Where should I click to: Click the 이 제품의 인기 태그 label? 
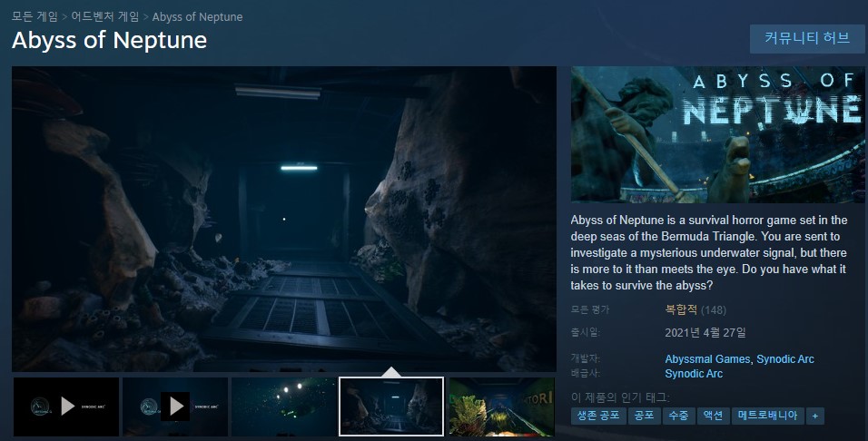[620, 397]
